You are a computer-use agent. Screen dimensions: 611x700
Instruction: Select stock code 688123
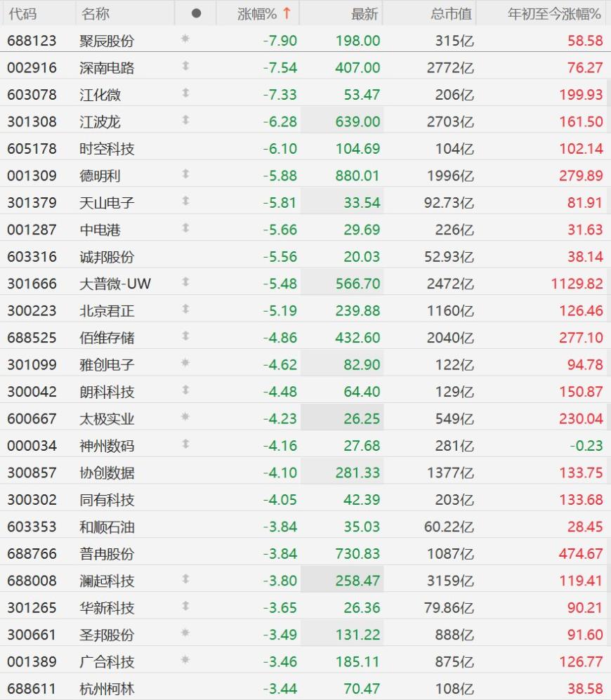[x=32, y=41]
